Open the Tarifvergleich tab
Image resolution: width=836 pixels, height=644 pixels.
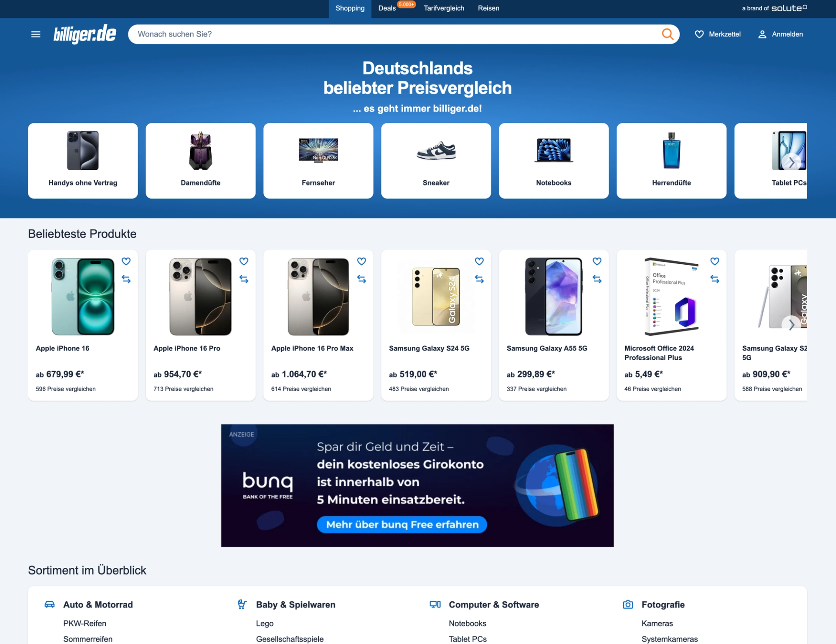(444, 8)
